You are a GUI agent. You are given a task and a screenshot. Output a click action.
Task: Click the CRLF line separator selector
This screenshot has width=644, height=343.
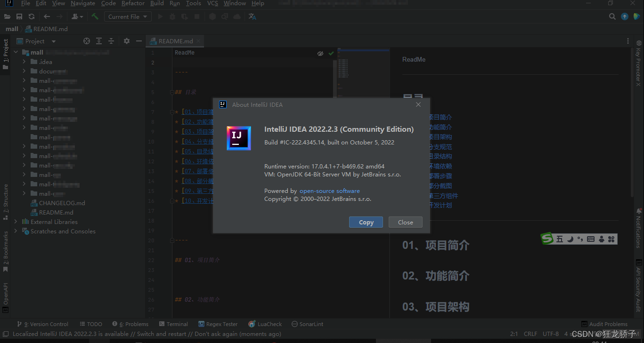coord(530,334)
